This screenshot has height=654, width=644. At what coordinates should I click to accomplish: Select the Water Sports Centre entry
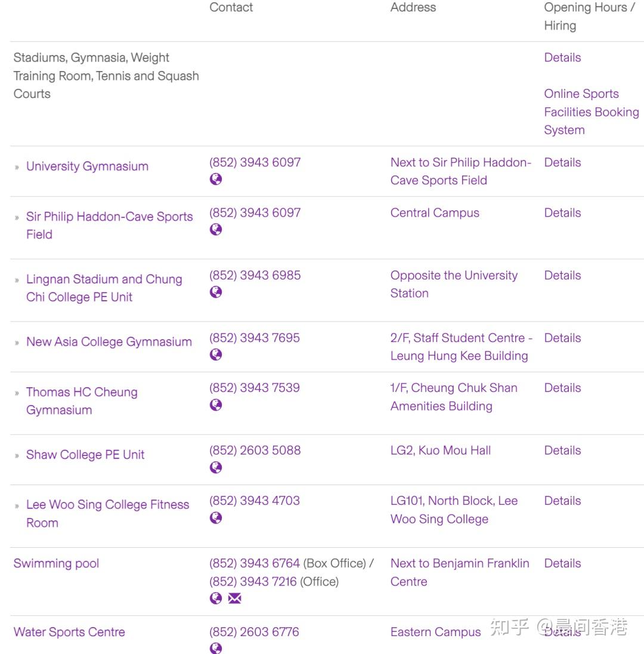click(x=69, y=632)
